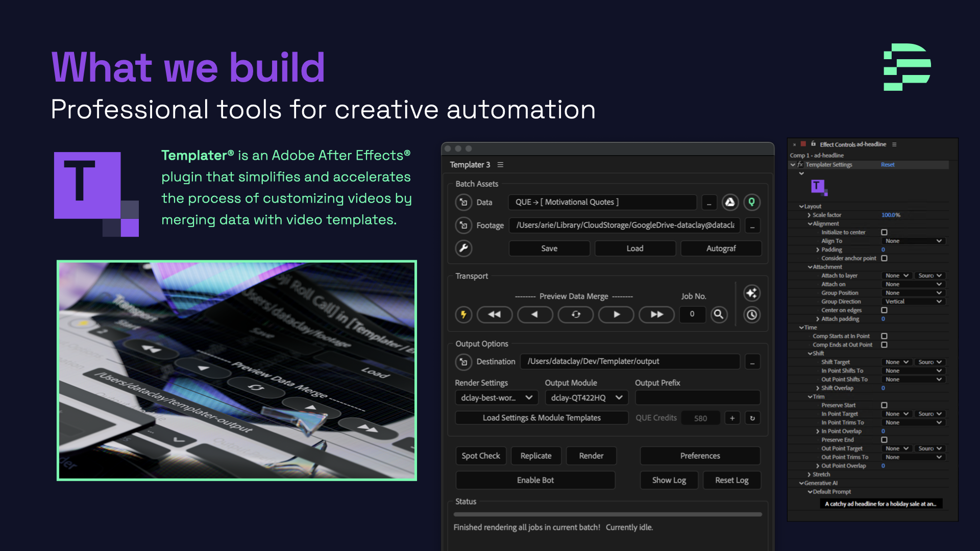Click the data source link icon beside Data
This screenshot has width=980, height=551.
463,203
